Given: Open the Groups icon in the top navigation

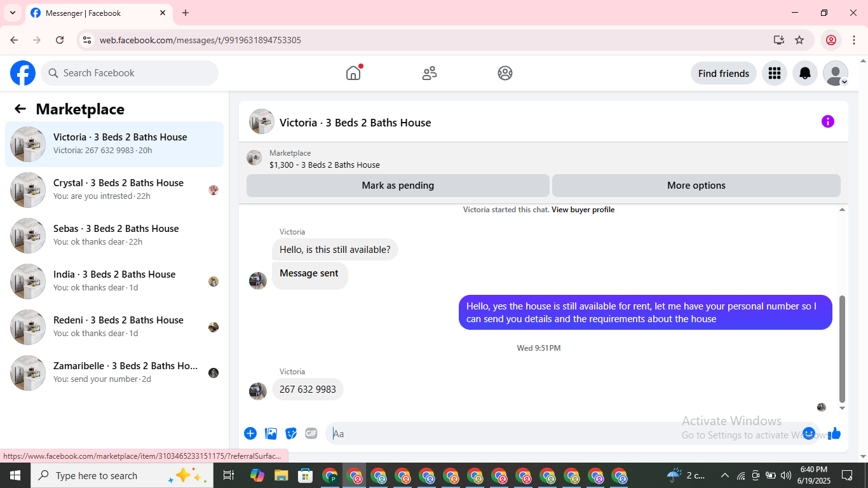Looking at the screenshot, I should pos(505,73).
